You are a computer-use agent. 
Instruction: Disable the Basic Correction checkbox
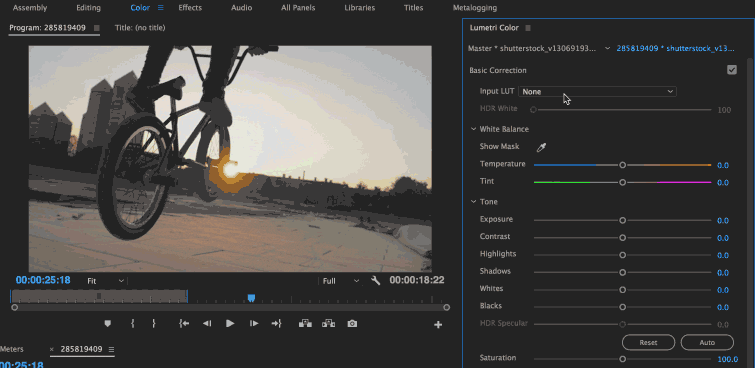732,70
